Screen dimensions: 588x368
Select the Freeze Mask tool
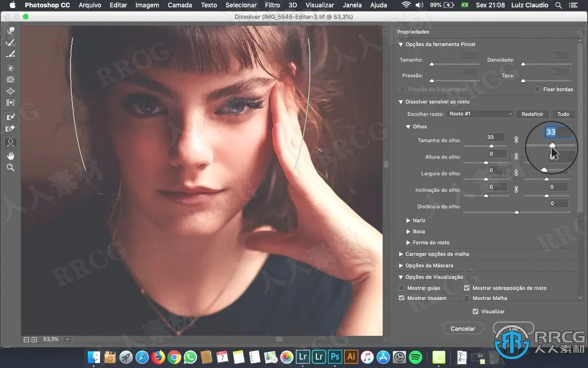click(11, 117)
